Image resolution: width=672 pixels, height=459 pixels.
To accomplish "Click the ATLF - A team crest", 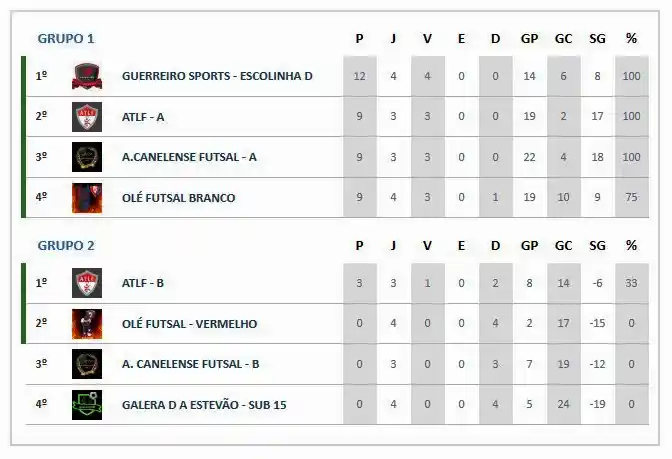I will coord(87,117).
